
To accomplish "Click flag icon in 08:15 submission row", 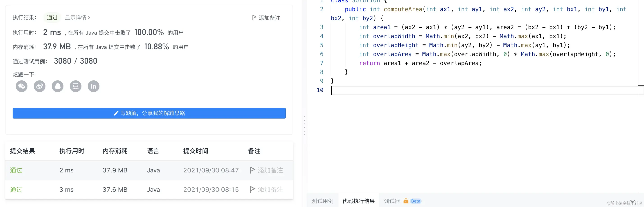I will click(x=252, y=189).
